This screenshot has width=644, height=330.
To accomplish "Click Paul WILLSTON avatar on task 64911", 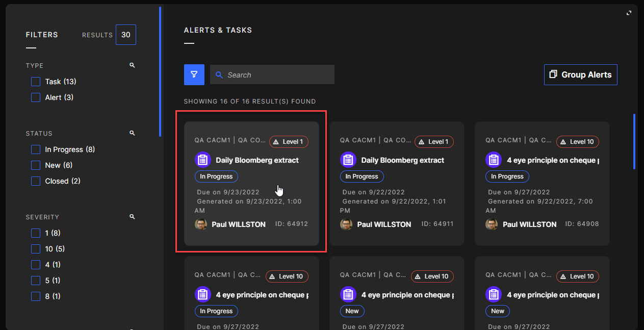I will (347, 224).
